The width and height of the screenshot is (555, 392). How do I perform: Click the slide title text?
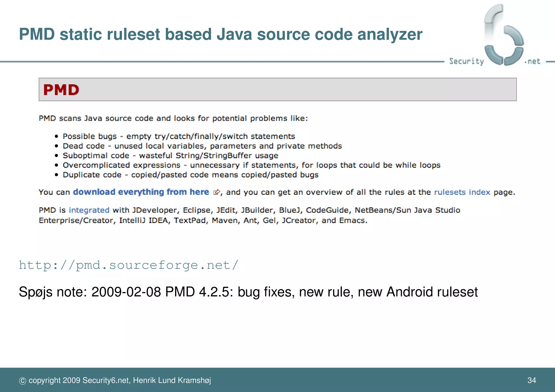pos(220,34)
